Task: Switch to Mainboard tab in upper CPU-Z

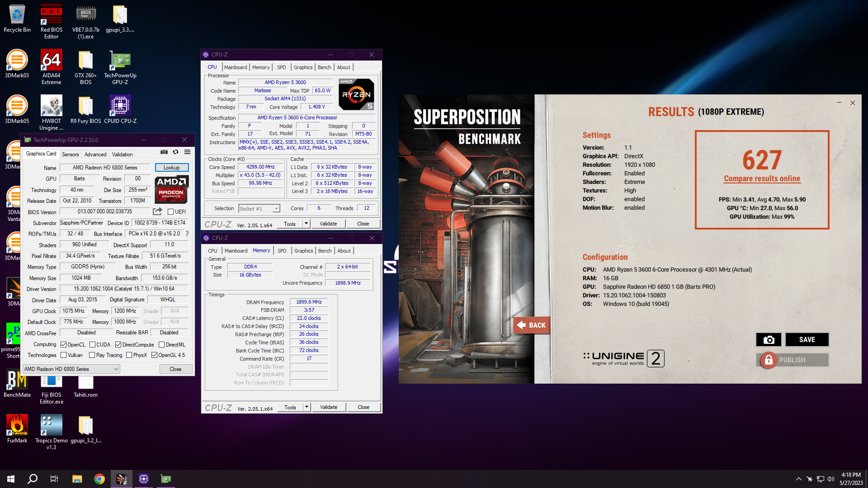Action: 236,67
